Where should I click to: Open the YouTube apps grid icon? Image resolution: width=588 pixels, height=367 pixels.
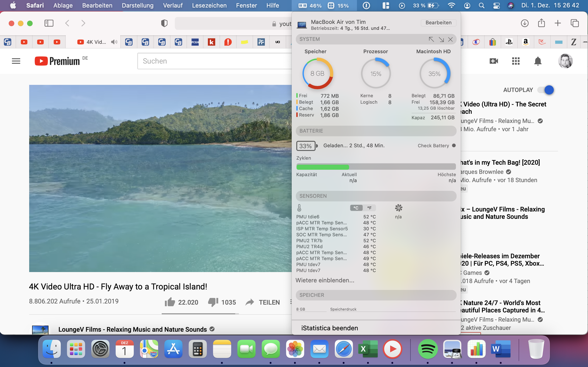click(516, 61)
